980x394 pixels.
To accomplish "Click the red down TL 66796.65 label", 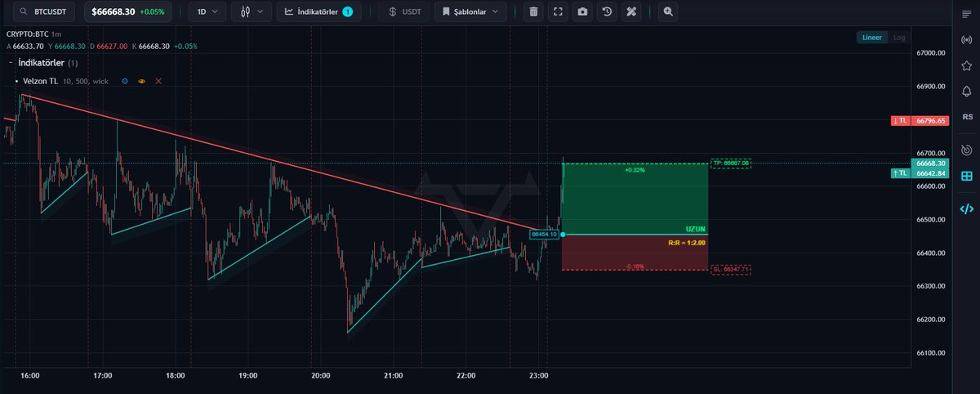I will 921,121.
